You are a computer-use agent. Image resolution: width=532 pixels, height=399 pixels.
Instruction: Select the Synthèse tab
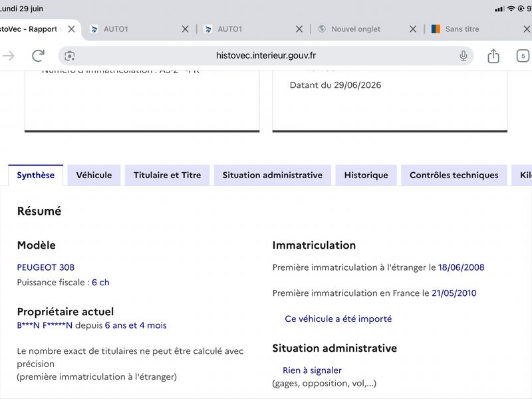coord(36,175)
